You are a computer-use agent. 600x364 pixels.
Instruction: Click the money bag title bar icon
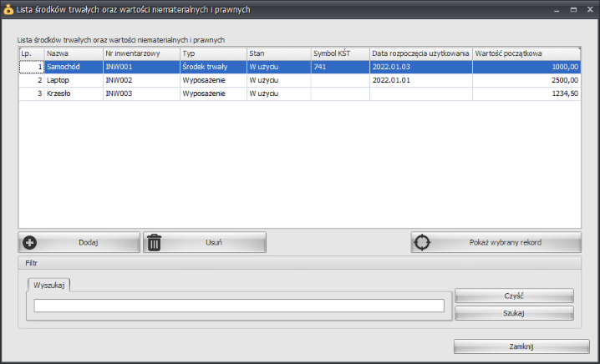8,9
